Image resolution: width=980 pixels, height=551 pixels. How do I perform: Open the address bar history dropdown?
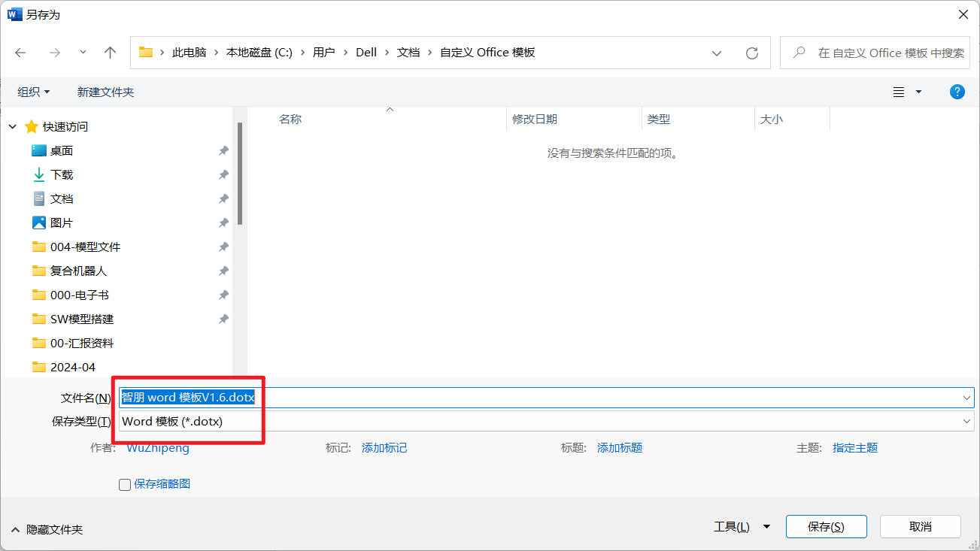tap(717, 53)
